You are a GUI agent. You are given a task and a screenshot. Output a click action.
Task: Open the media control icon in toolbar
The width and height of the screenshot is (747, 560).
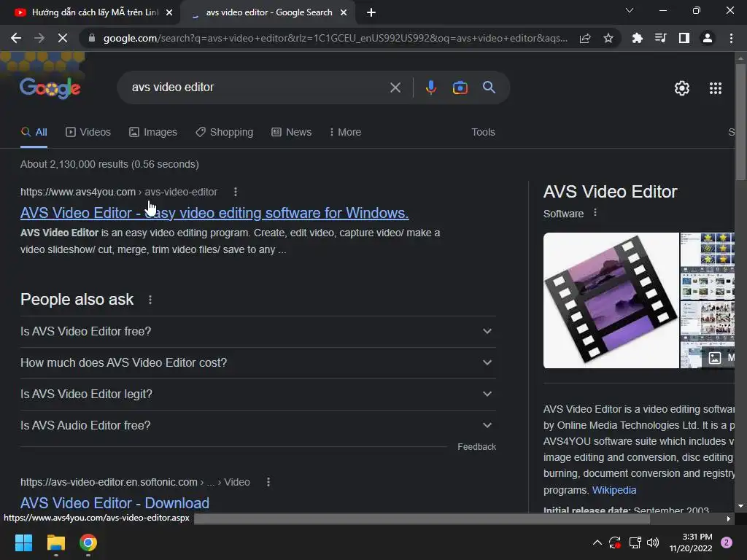[x=660, y=38]
